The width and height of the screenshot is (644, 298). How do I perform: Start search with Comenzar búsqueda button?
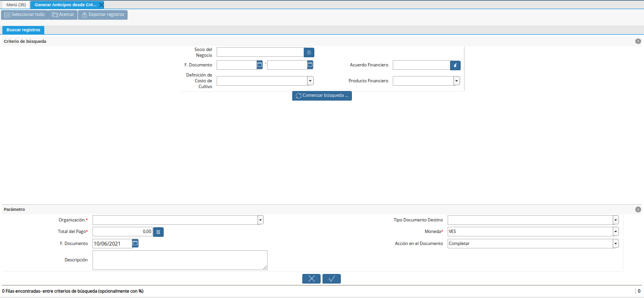tap(322, 96)
